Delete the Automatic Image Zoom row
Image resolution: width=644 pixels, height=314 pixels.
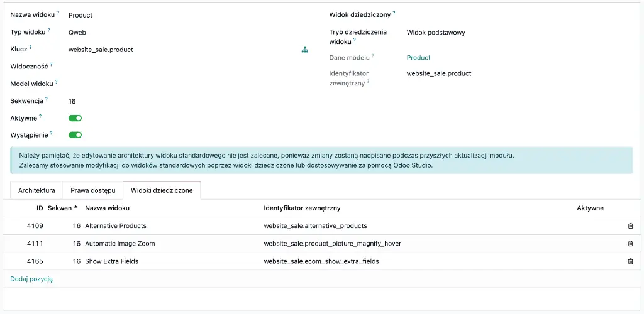point(630,243)
